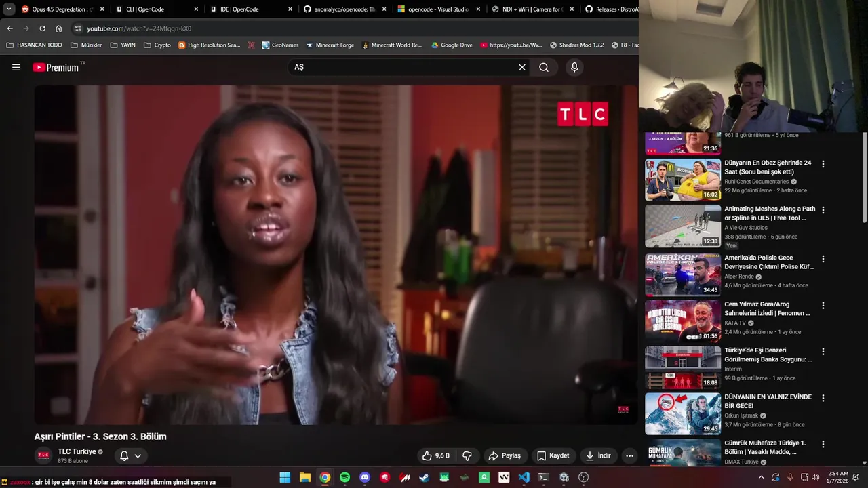868x488 pixels.
Task: Show hidden system tray icons chevron
Action: (x=761, y=477)
